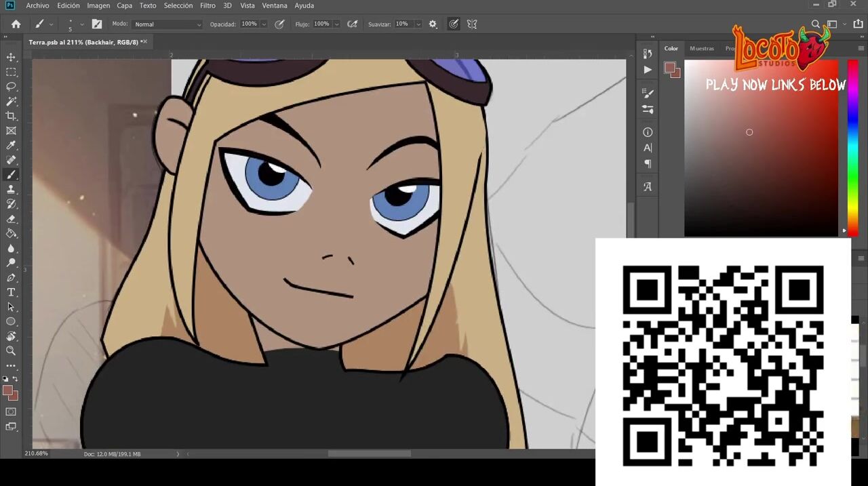This screenshot has height=486, width=868.
Task: Select the Paint Bucket tool
Action: (11, 233)
